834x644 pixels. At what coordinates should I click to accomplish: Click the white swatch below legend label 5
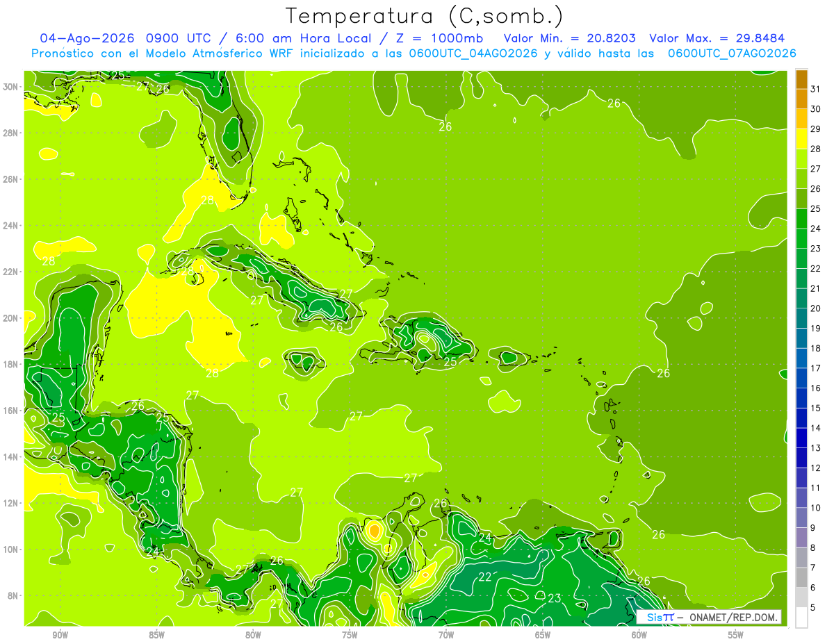[801, 618]
